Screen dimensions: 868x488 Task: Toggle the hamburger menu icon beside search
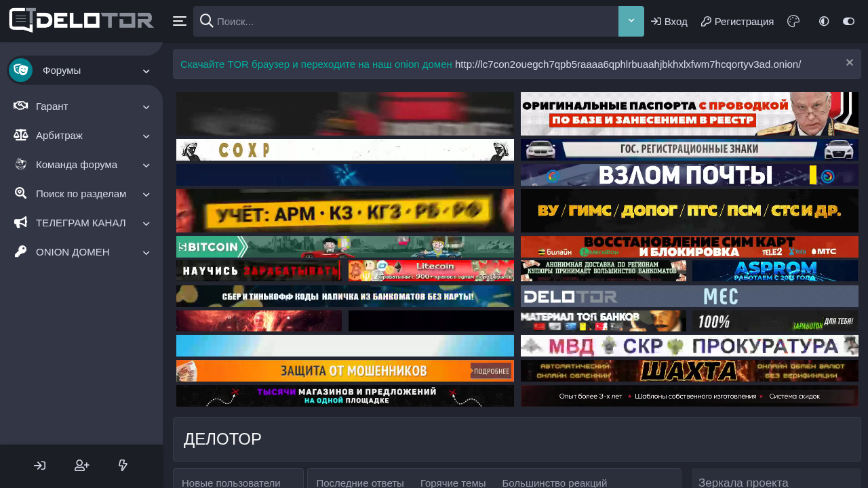(x=180, y=21)
